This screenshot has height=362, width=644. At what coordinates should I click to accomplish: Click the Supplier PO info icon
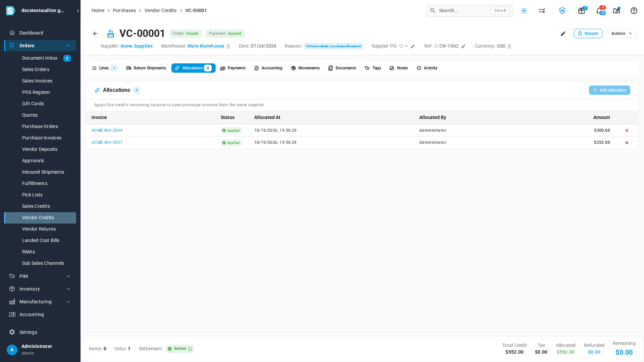[401, 46]
